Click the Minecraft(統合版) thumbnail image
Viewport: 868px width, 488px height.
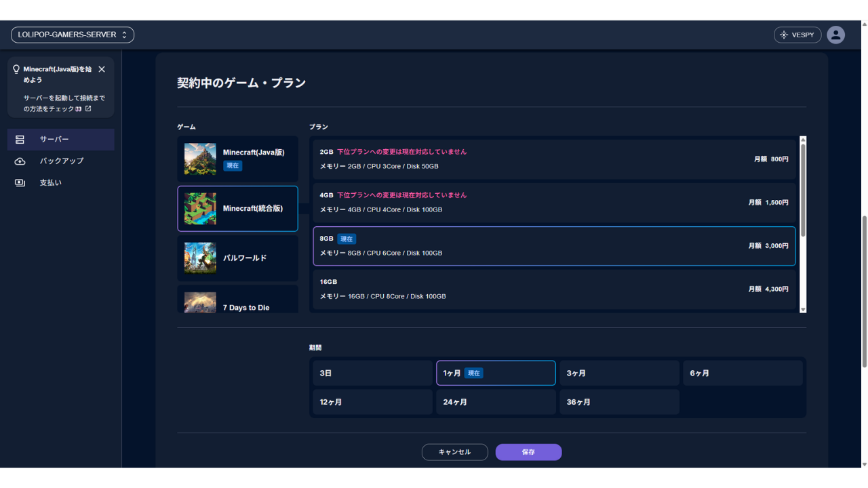200,209
